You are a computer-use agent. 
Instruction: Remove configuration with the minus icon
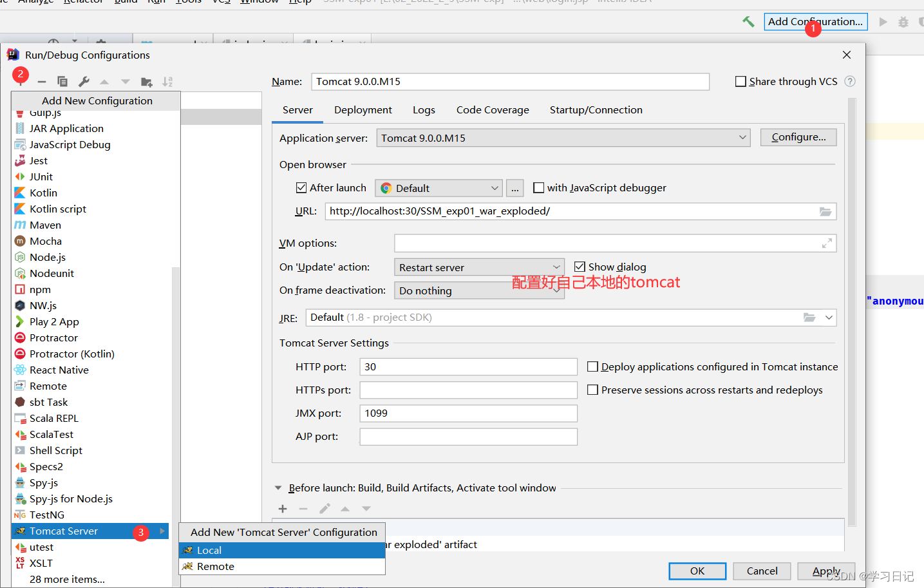[x=42, y=82]
